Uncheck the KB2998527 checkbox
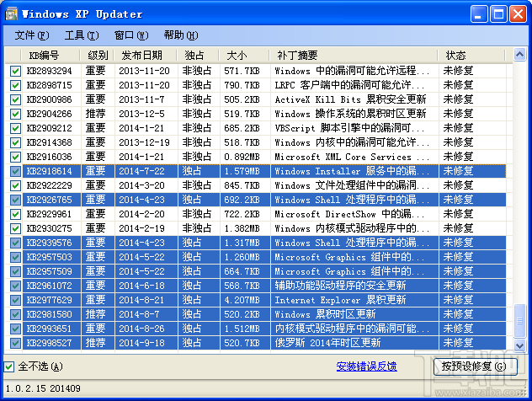532x401 pixels. click(x=15, y=343)
